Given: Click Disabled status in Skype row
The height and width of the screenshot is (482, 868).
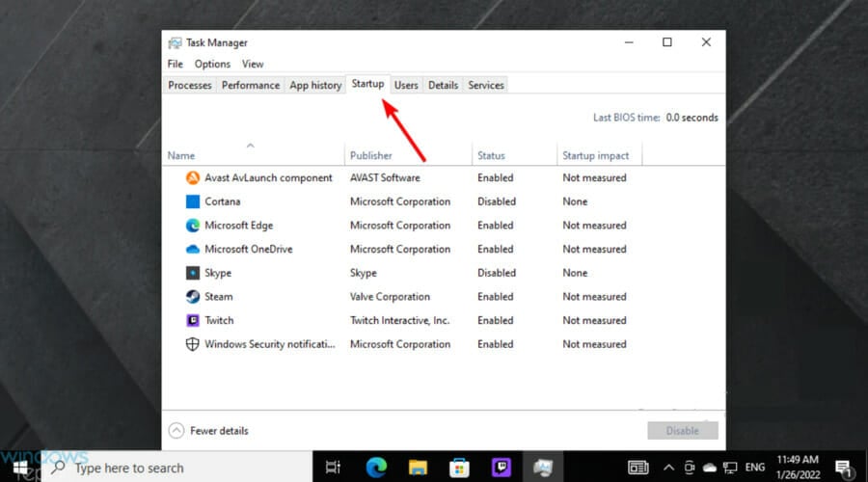Looking at the screenshot, I should click(497, 273).
